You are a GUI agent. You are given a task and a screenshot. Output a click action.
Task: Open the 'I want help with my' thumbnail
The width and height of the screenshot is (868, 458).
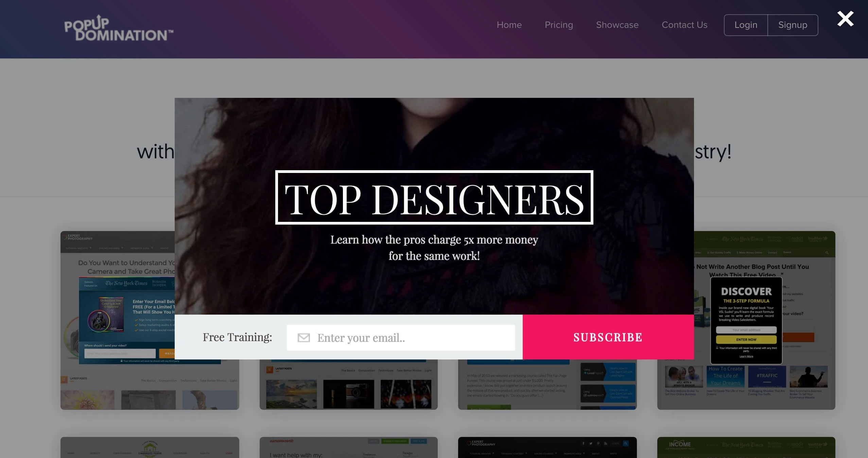point(348,448)
